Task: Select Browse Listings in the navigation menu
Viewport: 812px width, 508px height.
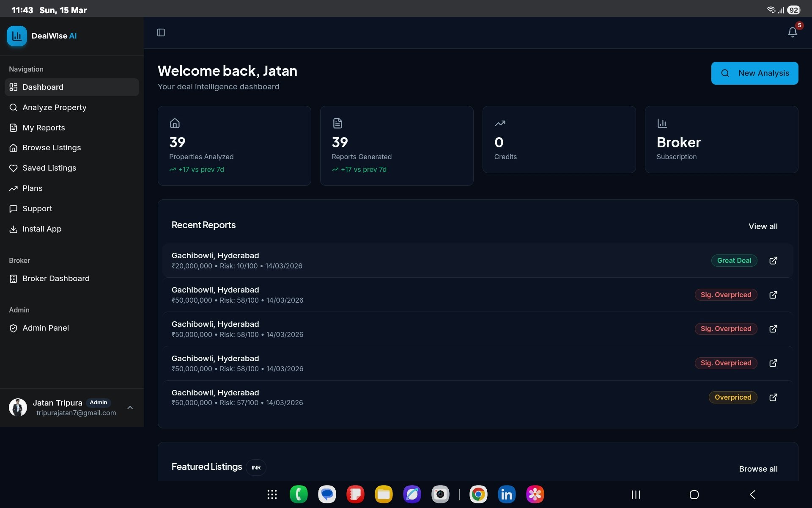Action: (x=52, y=148)
